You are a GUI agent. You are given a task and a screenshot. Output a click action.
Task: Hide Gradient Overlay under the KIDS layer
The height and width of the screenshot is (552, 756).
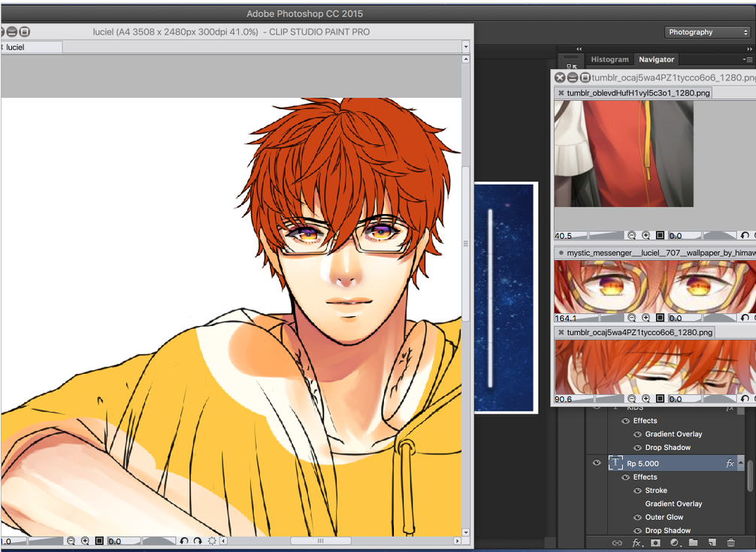click(x=637, y=434)
